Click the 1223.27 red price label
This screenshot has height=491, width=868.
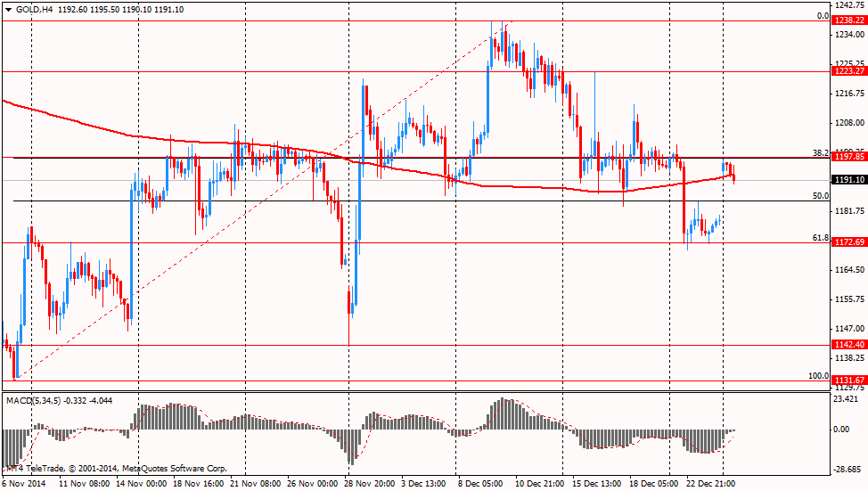click(849, 71)
